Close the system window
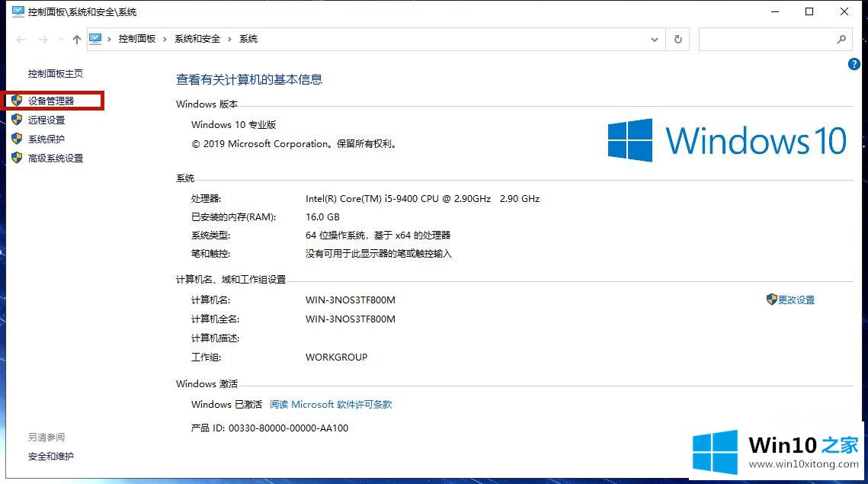This screenshot has height=484, width=868. [844, 11]
